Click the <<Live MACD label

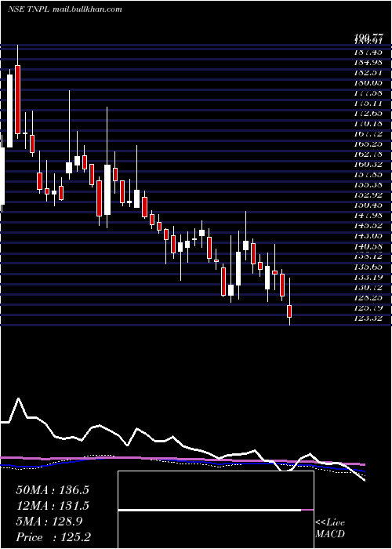pyautogui.click(x=330, y=528)
